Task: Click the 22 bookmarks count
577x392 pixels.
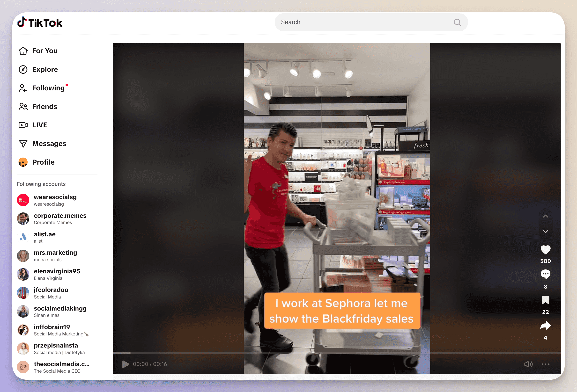Action: pos(546,312)
